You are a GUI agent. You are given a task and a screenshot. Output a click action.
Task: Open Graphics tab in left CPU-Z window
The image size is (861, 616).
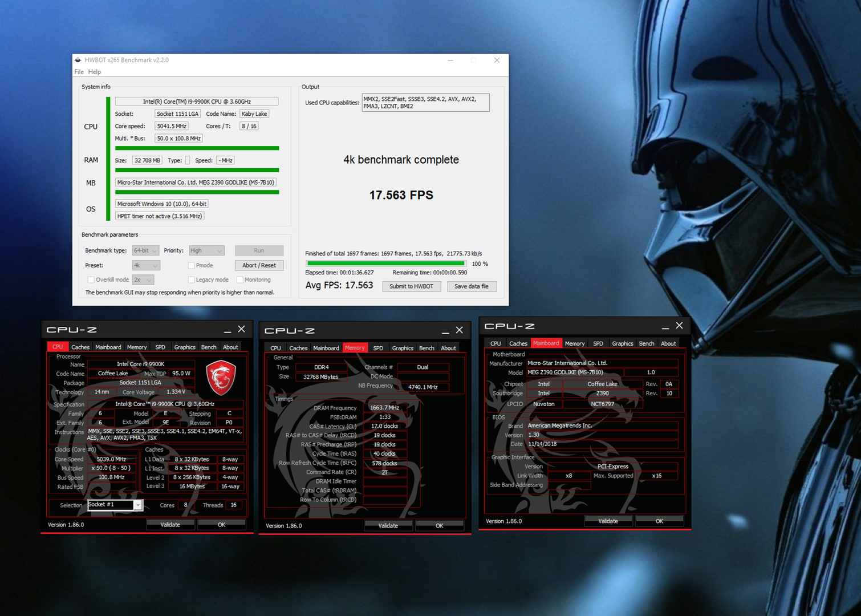tap(185, 347)
